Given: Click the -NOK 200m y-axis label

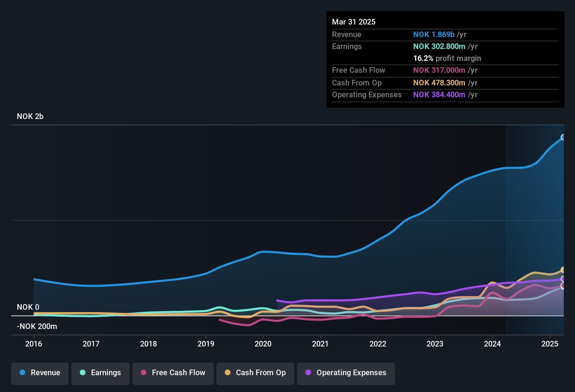Looking at the screenshot, I should coord(37,326).
